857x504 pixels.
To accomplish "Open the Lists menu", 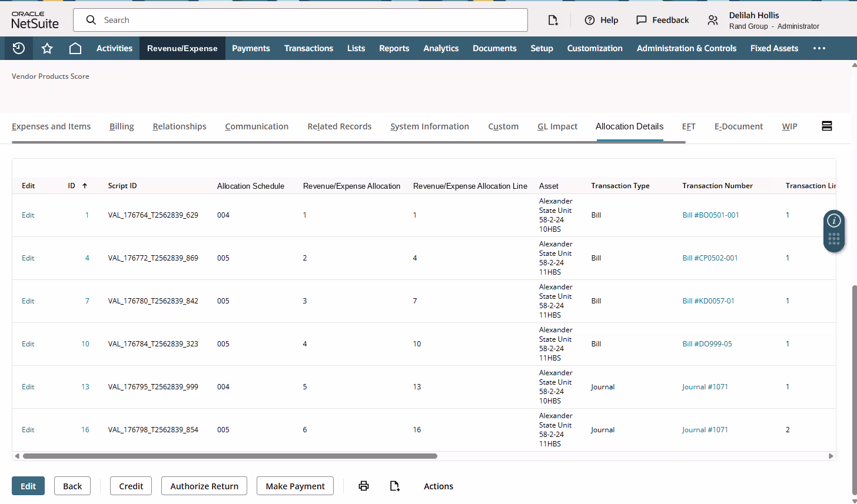I will [356, 48].
